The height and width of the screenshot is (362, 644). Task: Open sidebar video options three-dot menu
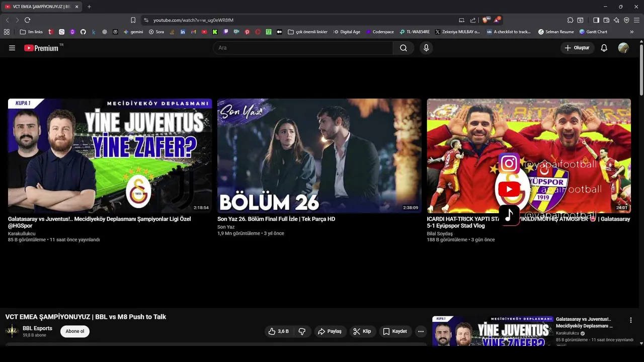coord(631,320)
